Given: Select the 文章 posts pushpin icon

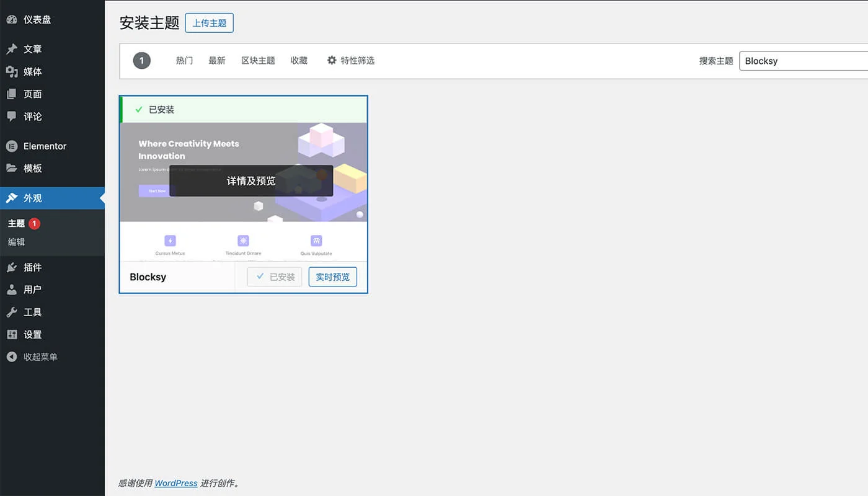Looking at the screenshot, I should pos(12,49).
